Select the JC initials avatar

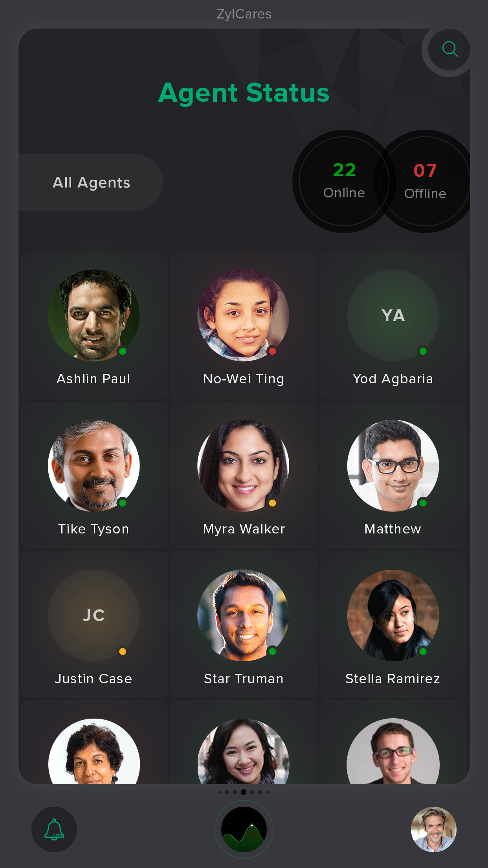tap(94, 615)
